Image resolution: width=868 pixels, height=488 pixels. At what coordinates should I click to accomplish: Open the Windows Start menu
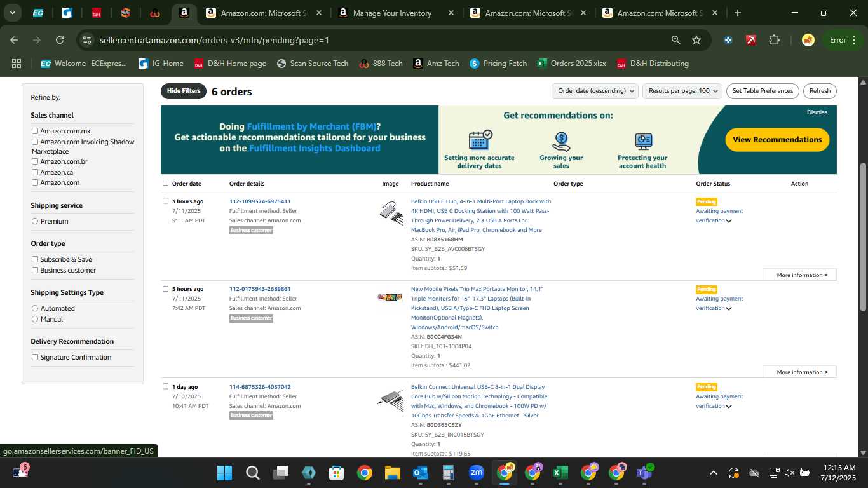224,473
